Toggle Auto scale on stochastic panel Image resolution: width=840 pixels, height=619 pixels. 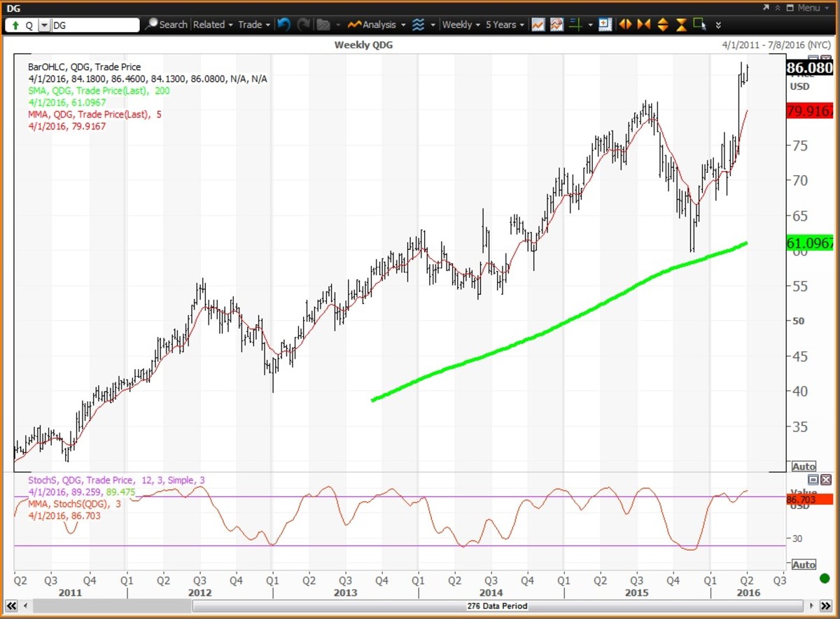[804, 564]
